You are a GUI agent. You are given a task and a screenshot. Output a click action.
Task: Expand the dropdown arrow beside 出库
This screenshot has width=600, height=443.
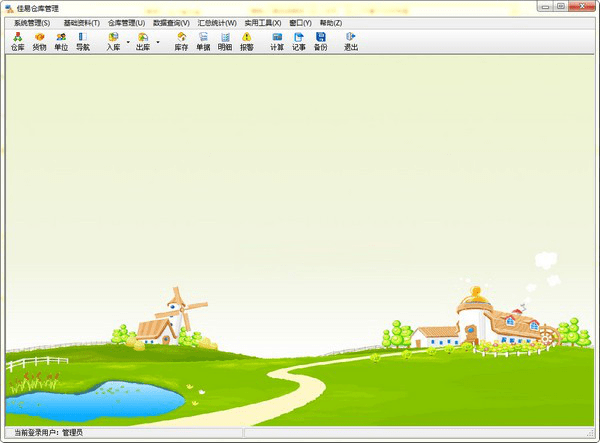click(x=158, y=42)
